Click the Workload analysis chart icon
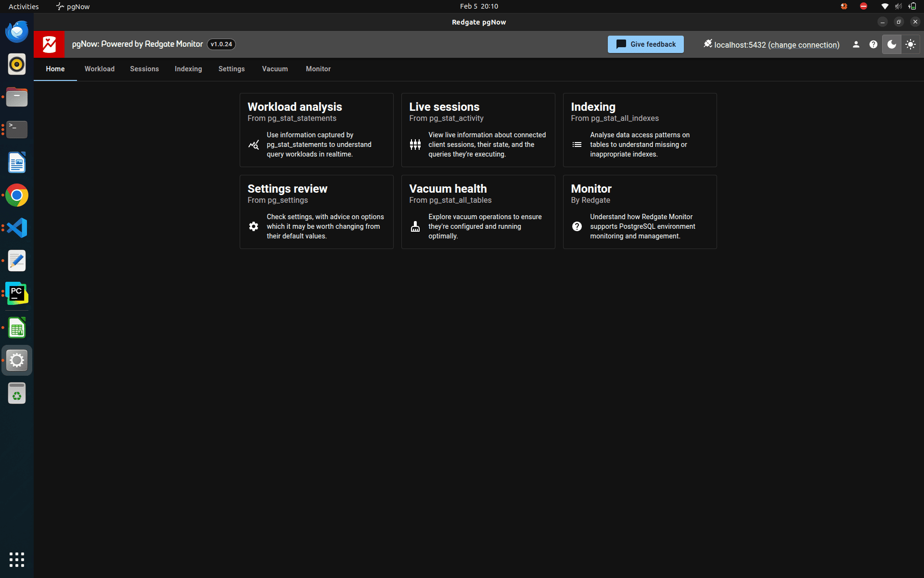The height and width of the screenshot is (578, 924). [254, 144]
